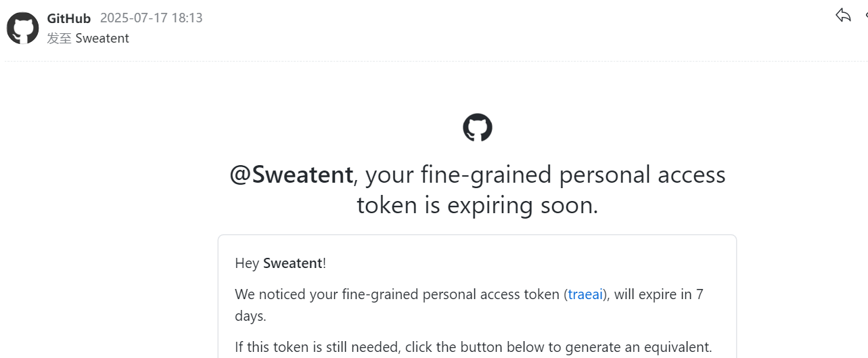
Task: Reply to this email using arrow icon
Action: tap(843, 15)
